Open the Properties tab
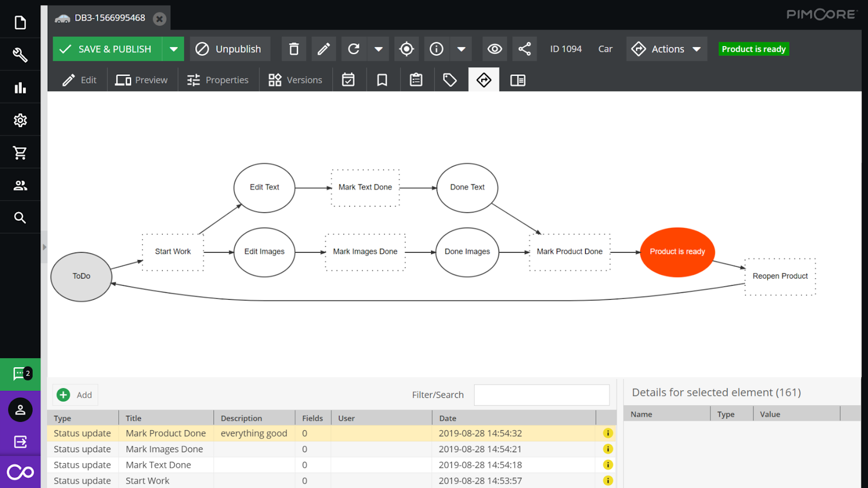The height and width of the screenshot is (488, 868). [x=218, y=80]
